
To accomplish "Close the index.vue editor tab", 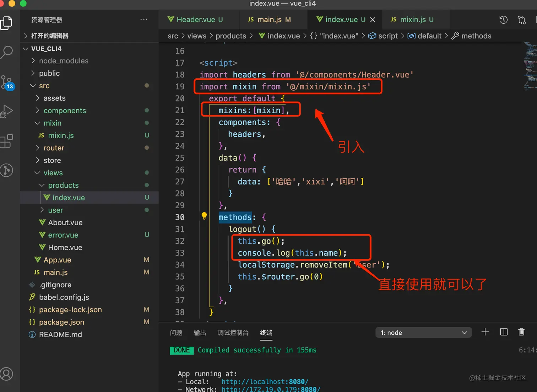I will 373,20.
